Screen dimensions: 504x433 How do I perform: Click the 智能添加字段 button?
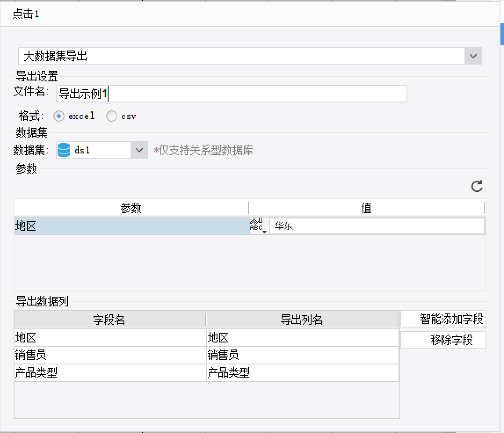click(443, 319)
